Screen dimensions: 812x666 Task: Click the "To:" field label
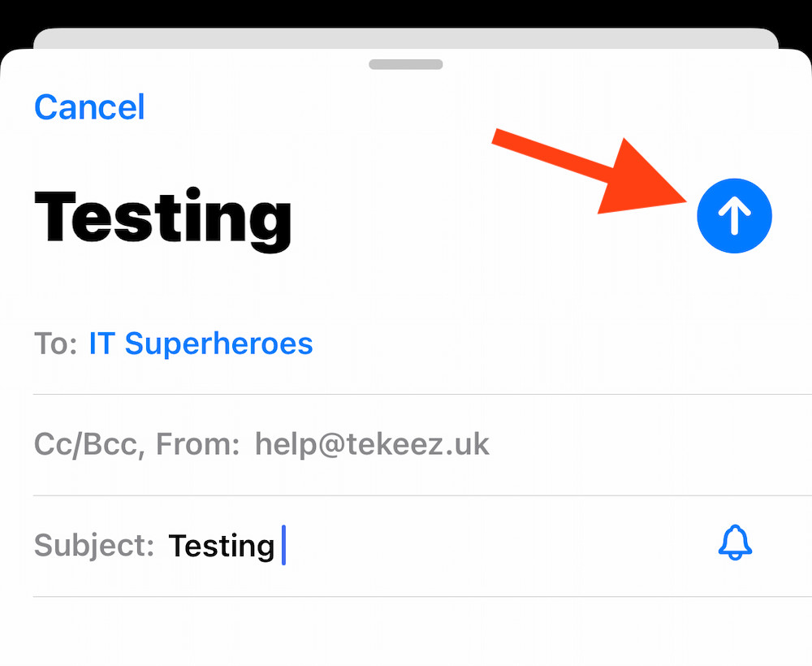(x=55, y=344)
